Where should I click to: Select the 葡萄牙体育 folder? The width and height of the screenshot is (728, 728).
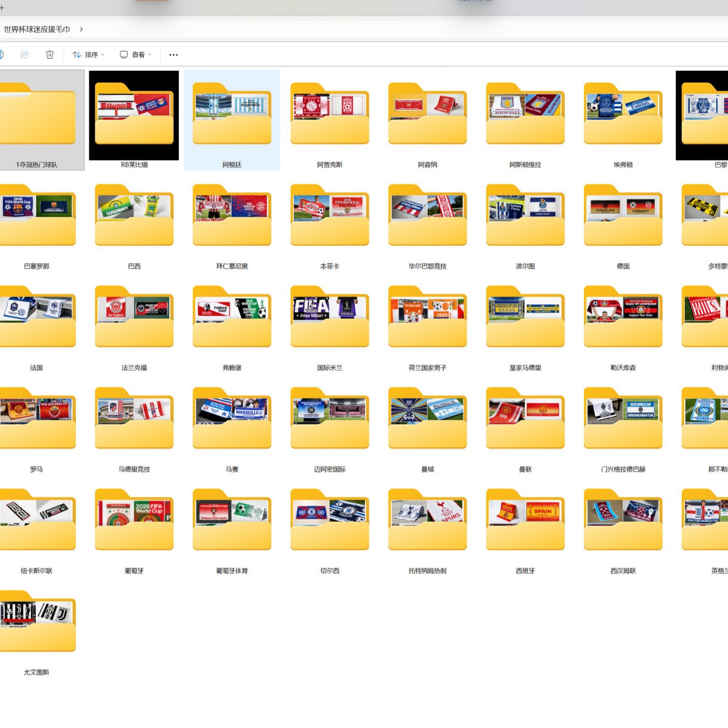[232, 520]
